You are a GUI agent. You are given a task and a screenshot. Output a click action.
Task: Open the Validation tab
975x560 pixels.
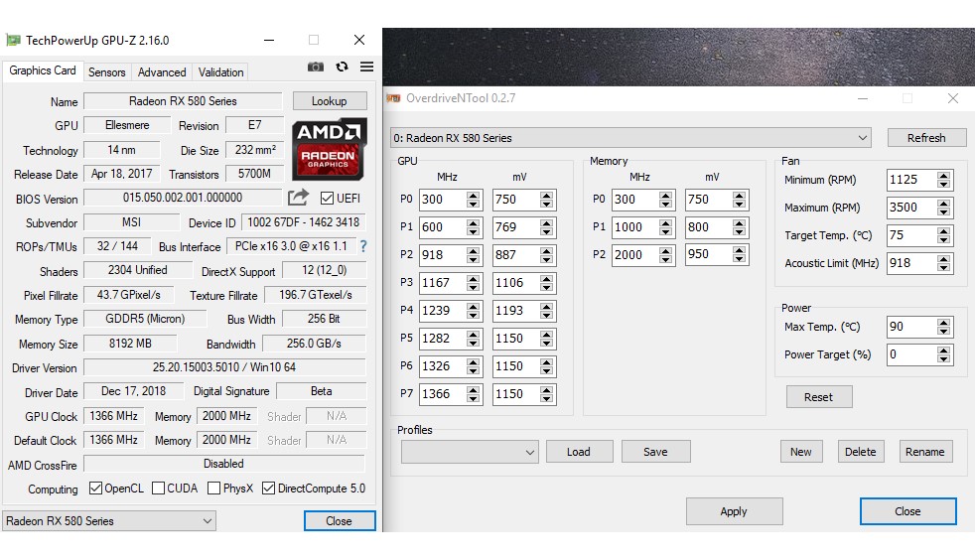(x=220, y=72)
